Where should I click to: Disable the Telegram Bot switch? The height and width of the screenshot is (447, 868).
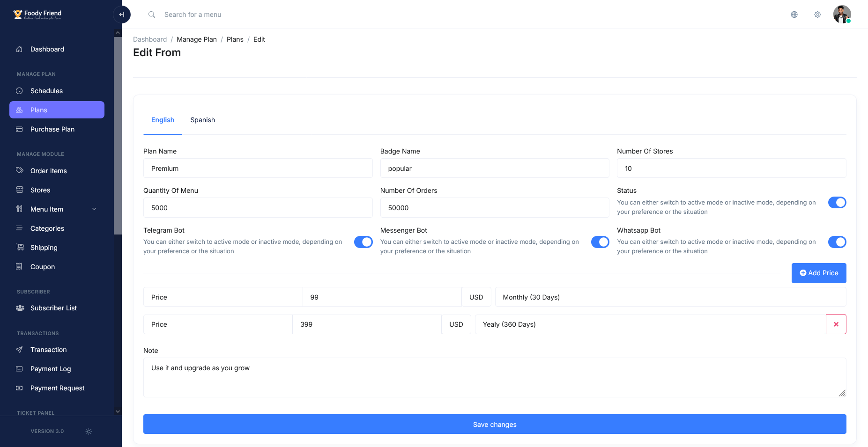(x=363, y=242)
